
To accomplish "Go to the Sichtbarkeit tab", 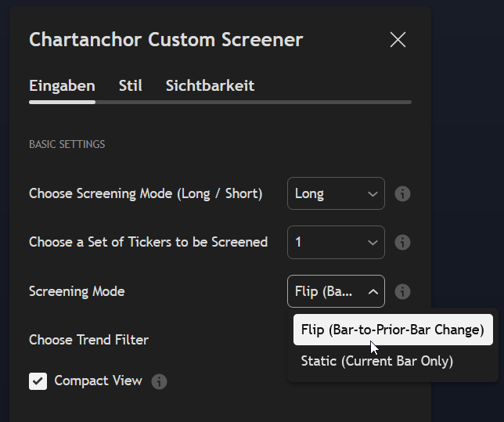I will click(x=210, y=86).
